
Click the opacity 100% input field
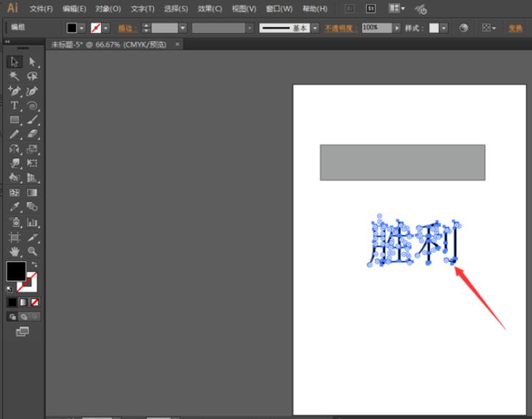377,28
